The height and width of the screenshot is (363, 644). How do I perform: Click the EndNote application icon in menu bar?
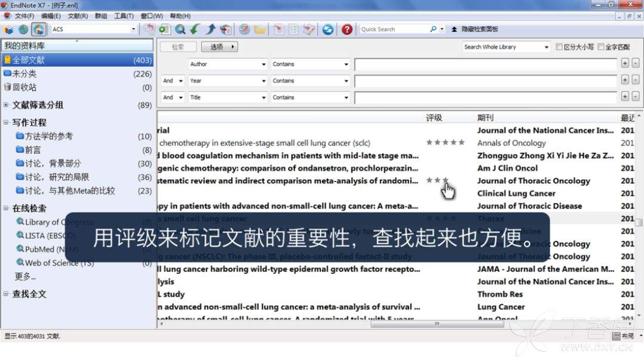tap(7, 16)
